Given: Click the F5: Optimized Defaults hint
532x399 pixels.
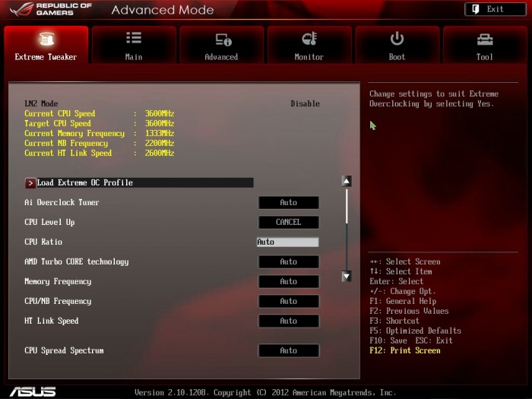Looking at the screenshot, I should pyautogui.click(x=415, y=331).
